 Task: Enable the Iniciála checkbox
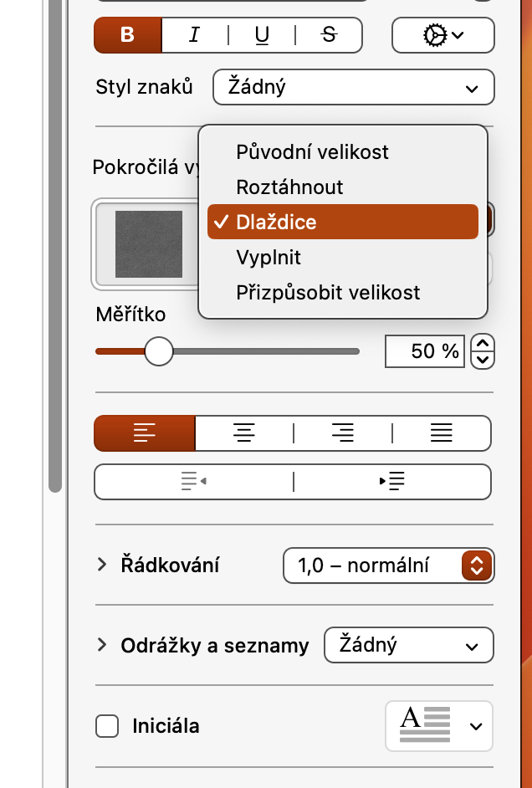tap(107, 725)
